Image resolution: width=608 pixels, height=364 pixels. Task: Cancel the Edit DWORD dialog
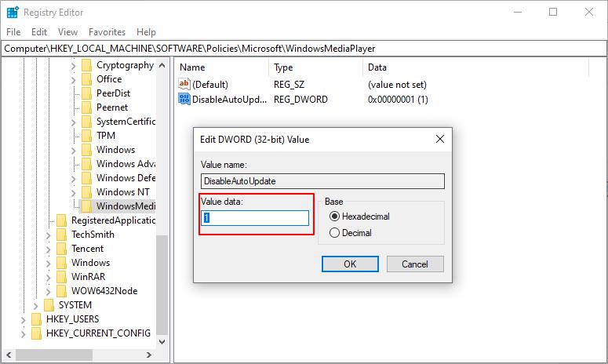point(414,264)
